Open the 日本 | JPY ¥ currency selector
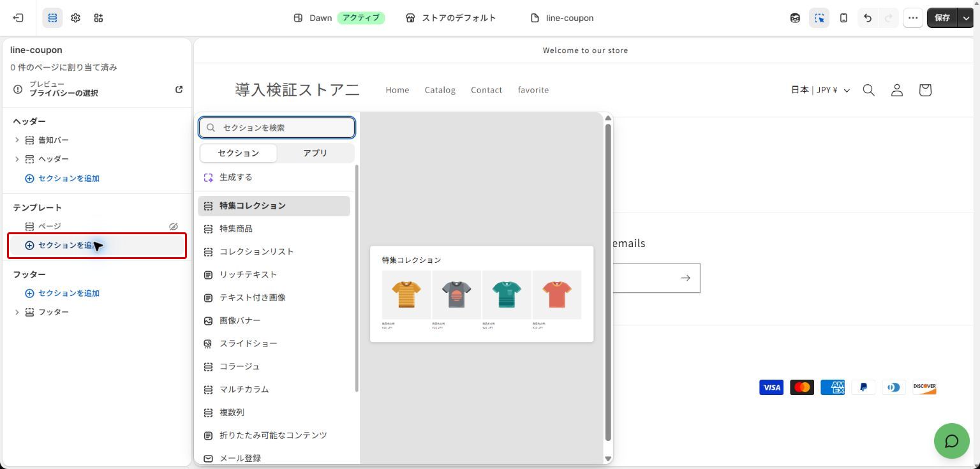The image size is (980, 469). point(820,90)
